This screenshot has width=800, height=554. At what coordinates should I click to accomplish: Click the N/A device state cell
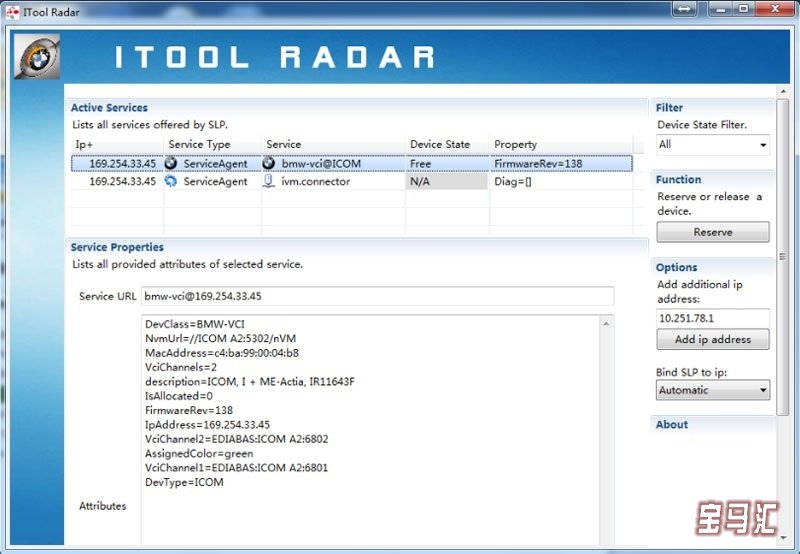click(x=447, y=181)
